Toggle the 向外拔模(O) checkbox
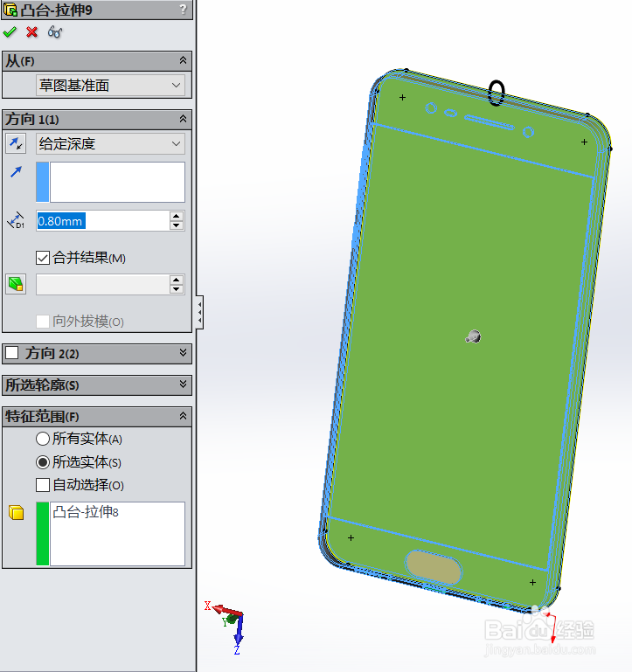The width and height of the screenshot is (632, 672). click(43, 322)
